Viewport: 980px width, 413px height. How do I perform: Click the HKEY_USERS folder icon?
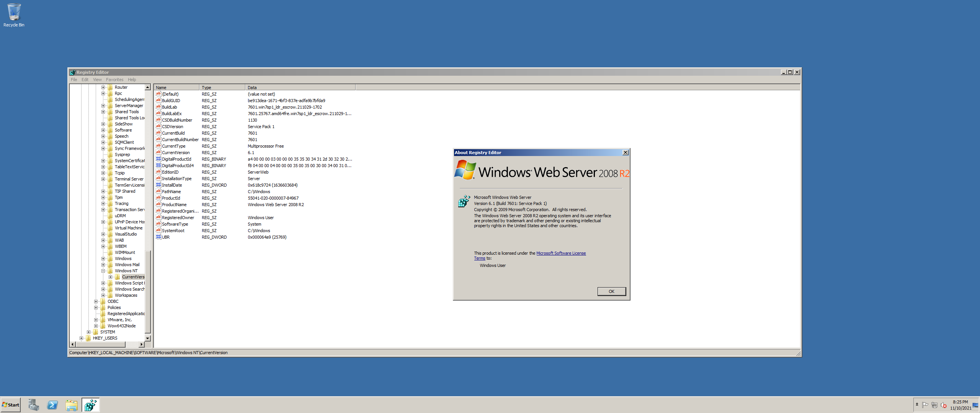(88, 338)
